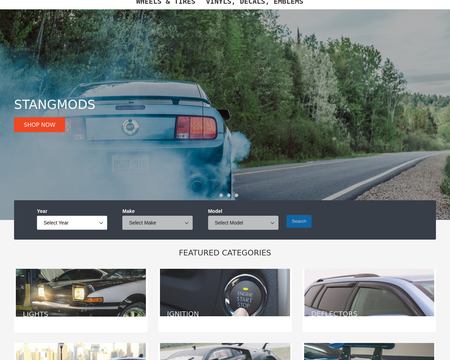Viewport: 450px width, 360px height.
Task: Click the IGNITION category label
Action: (183, 314)
